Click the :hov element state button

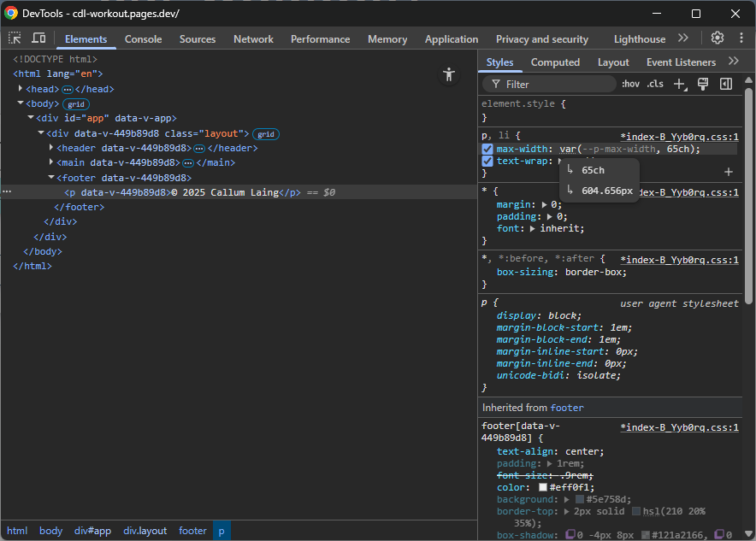[x=630, y=84]
